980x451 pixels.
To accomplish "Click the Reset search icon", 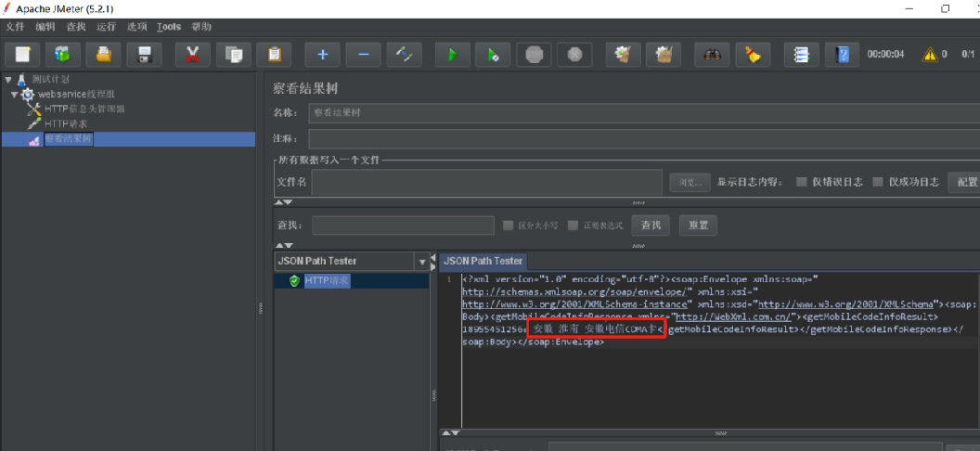I will click(x=754, y=55).
